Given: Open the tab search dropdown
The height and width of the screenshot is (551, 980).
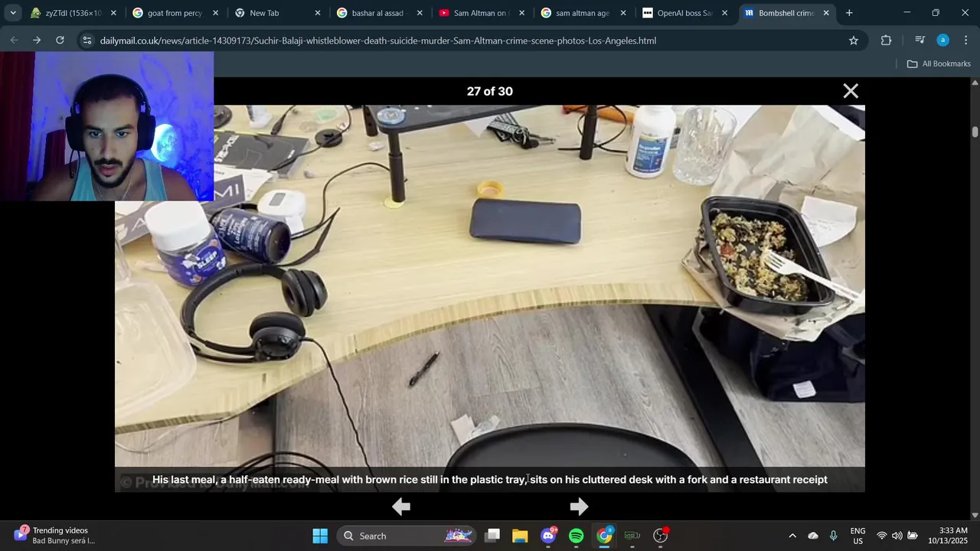Looking at the screenshot, I should (x=13, y=13).
